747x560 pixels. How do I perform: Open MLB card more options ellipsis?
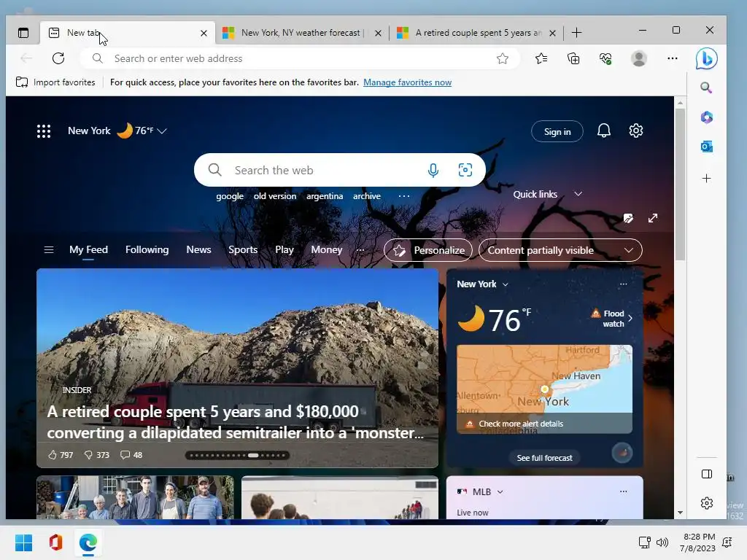point(623,491)
